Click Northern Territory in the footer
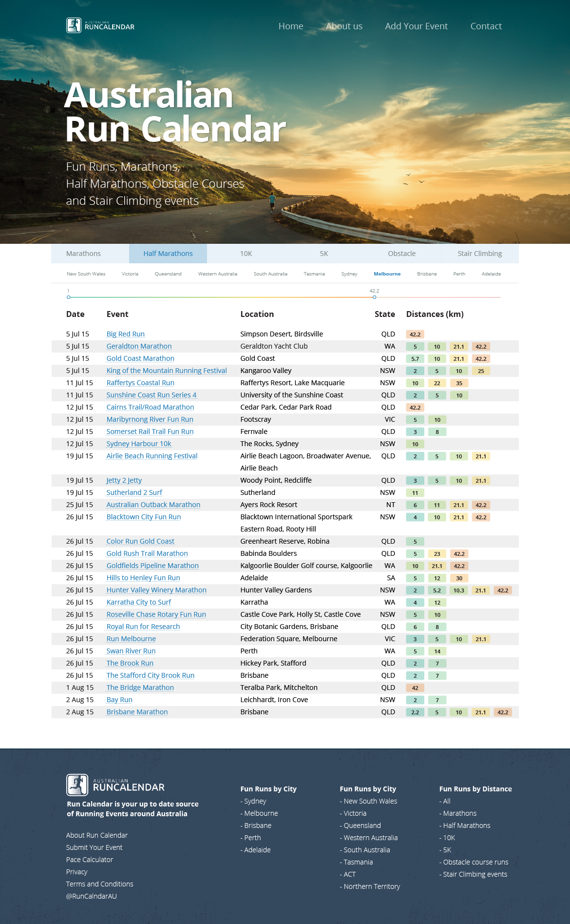 [371, 886]
